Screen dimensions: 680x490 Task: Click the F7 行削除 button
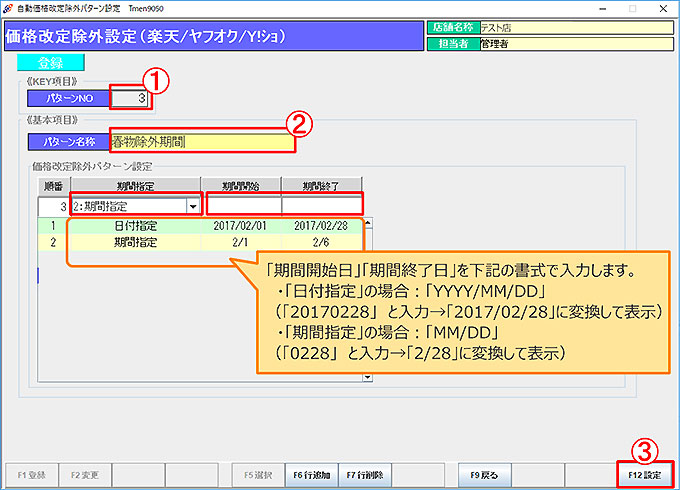click(x=365, y=475)
